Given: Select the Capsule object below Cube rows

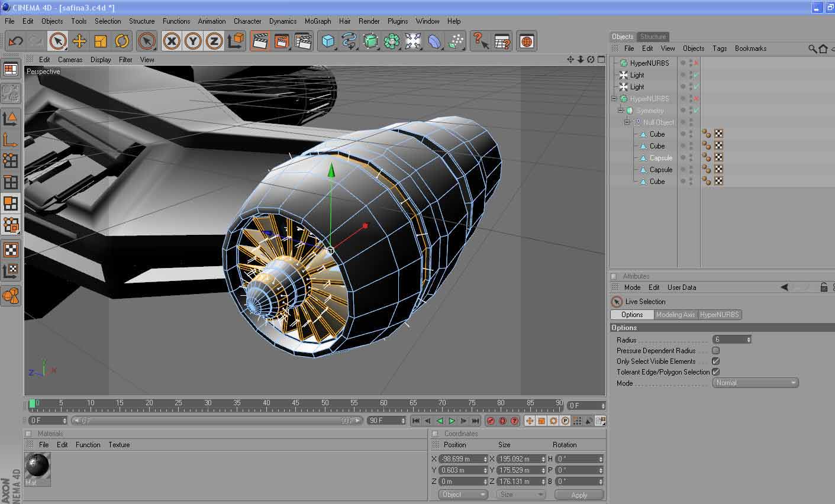Looking at the screenshot, I should tap(660, 158).
